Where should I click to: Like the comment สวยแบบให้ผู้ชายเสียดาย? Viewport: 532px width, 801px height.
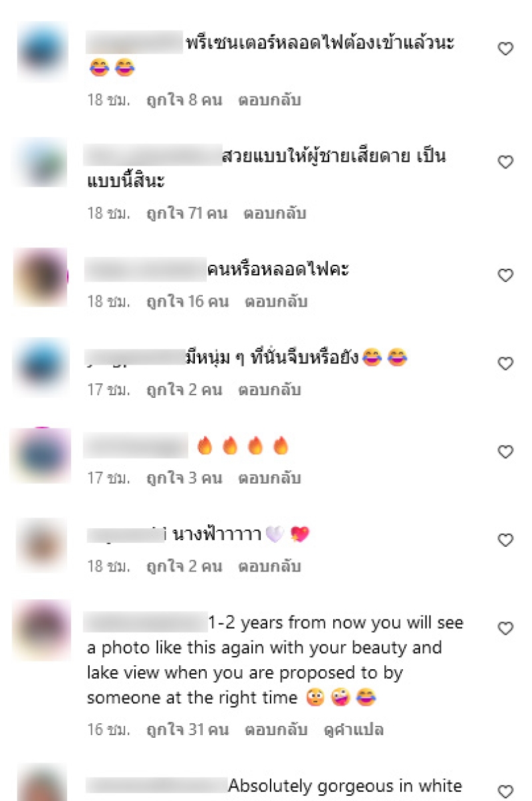pyautogui.click(x=506, y=162)
